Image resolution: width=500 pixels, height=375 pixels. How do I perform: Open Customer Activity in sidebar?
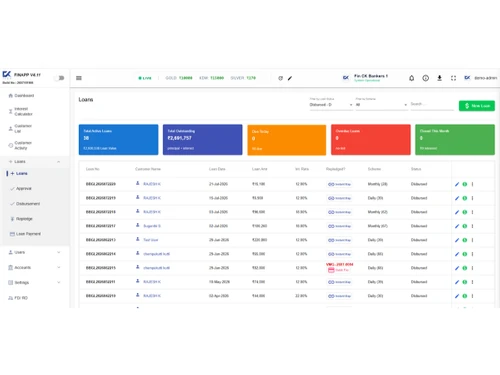pyautogui.click(x=23, y=145)
